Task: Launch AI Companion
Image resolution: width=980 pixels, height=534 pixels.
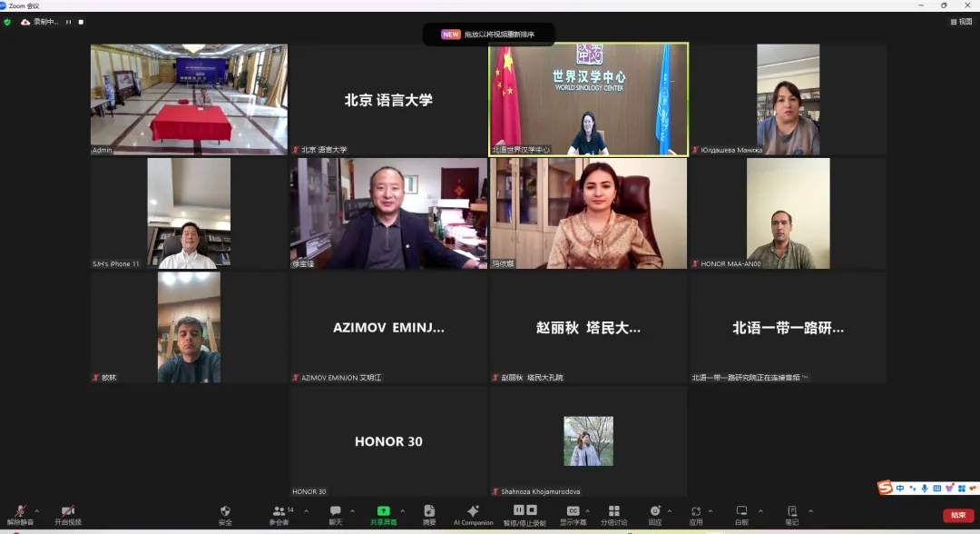Action: (x=473, y=514)
